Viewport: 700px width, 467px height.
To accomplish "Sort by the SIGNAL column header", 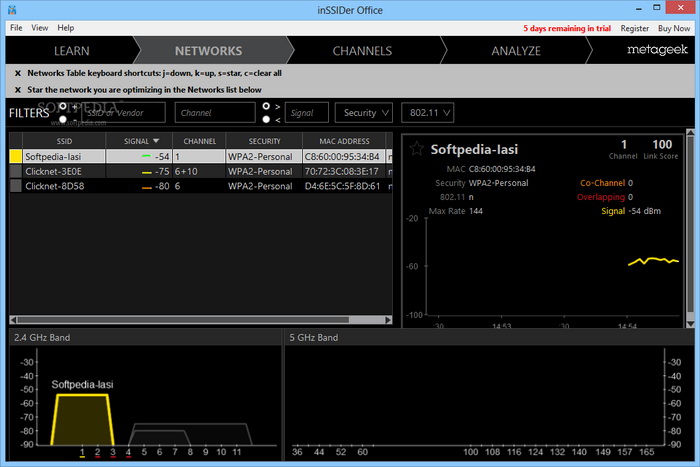I will tap(139, 141).
